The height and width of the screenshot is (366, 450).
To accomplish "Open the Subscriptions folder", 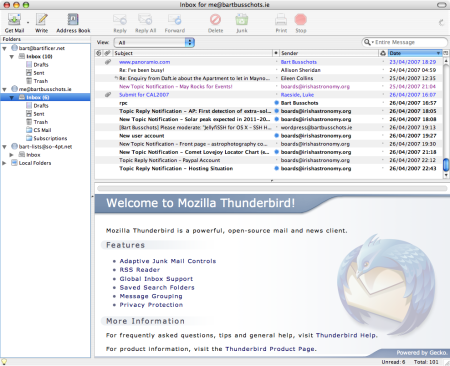I will click(46, 138).
